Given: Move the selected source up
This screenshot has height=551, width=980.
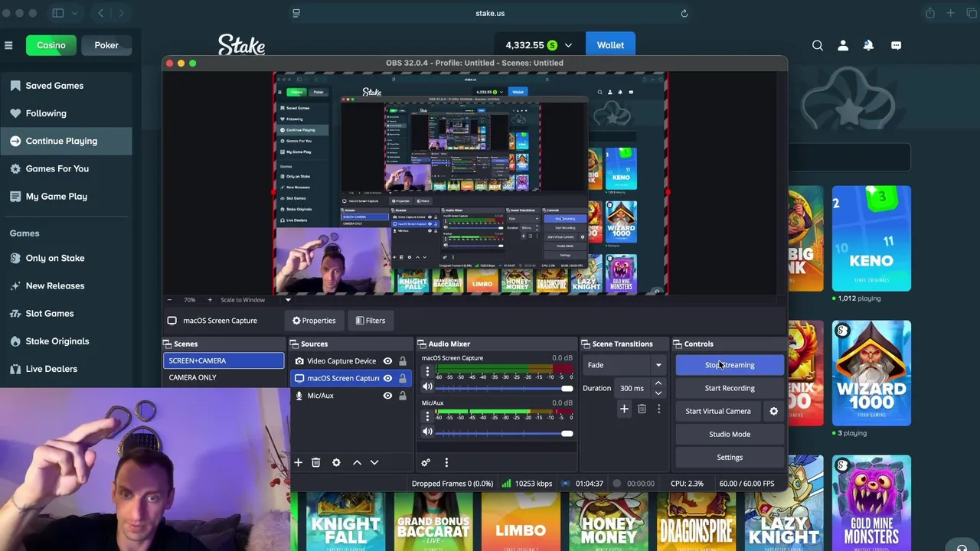Looking at the screenshot, I should 357,462.
